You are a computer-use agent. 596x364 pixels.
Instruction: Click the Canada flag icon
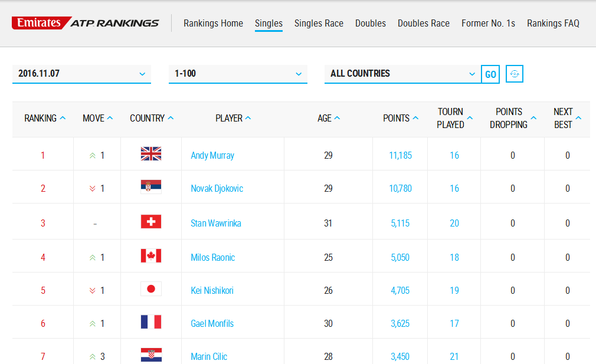tap(151, 256)
